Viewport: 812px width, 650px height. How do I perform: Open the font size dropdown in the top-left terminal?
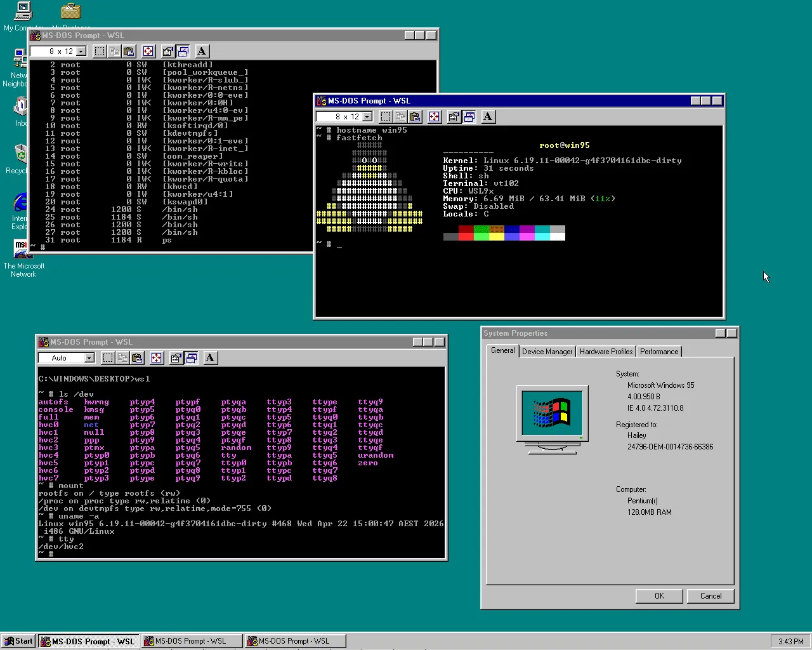(x=81, y=51)
